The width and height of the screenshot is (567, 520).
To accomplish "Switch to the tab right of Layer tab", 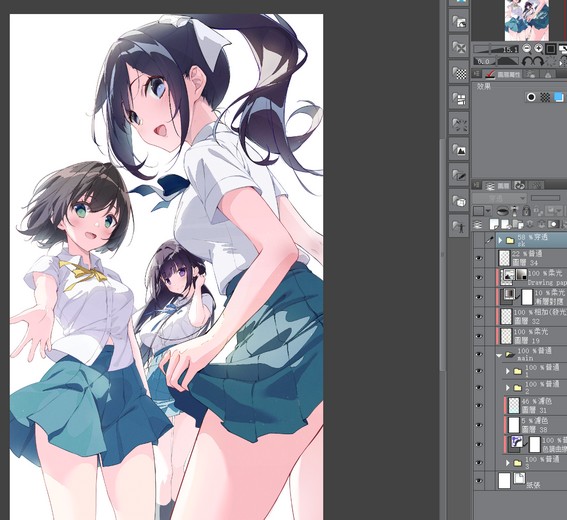I will [519, 186].
